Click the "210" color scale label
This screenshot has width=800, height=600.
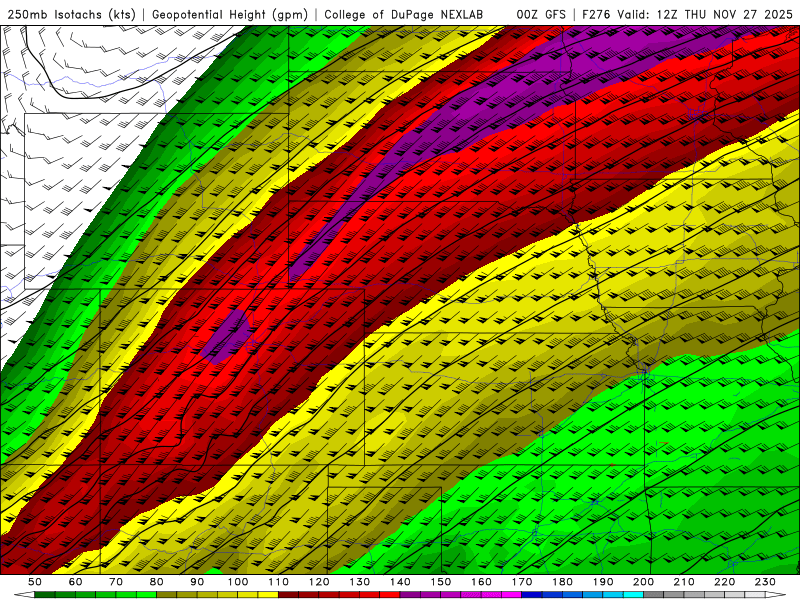pos(684,582)
